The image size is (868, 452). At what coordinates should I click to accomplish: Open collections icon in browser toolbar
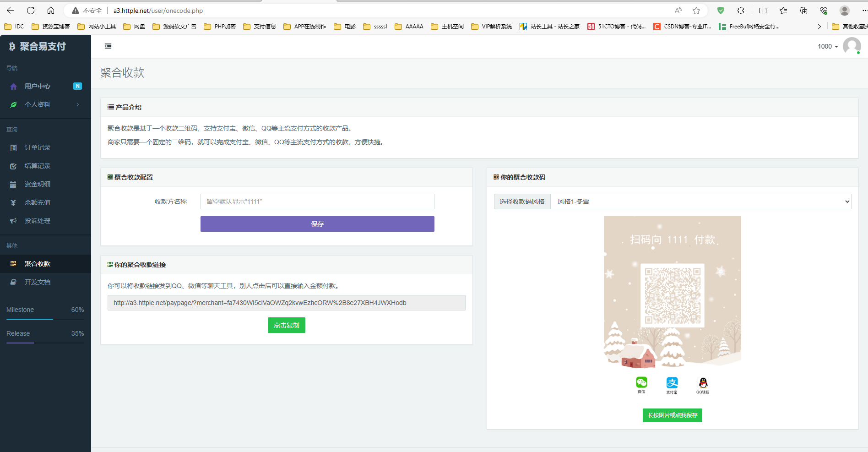point(803,11)
